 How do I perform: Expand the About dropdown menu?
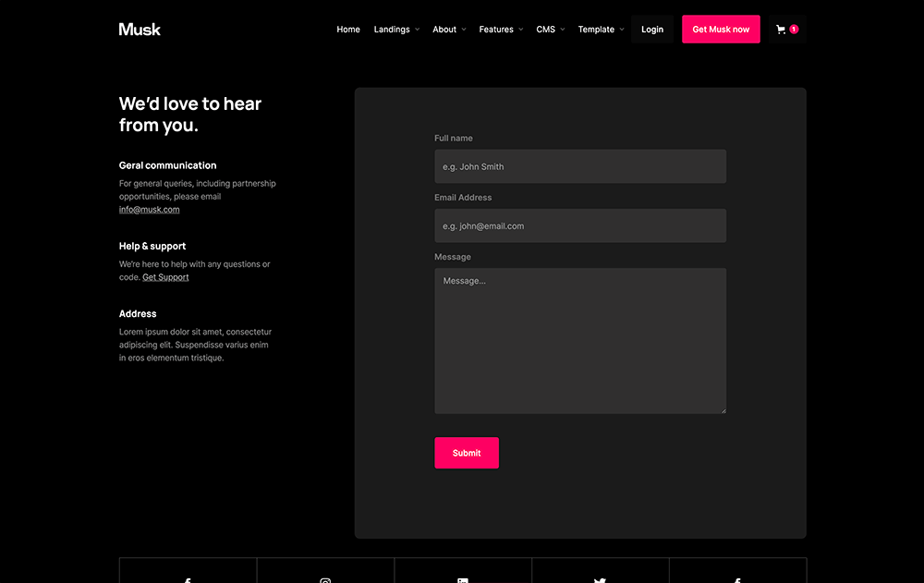[449, 29]
